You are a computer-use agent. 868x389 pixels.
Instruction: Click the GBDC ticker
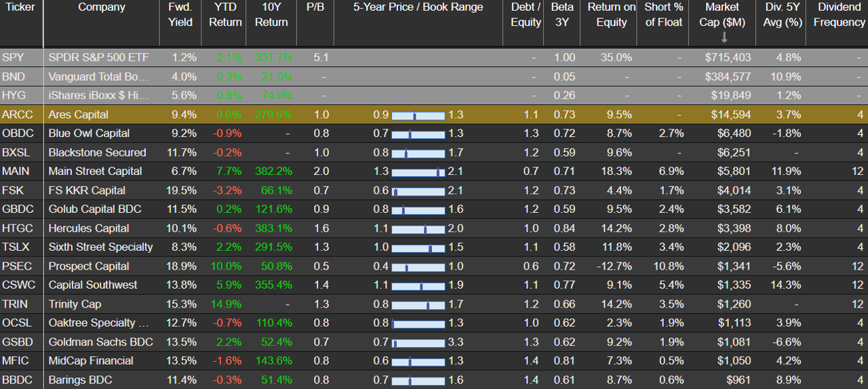(18, 209)
